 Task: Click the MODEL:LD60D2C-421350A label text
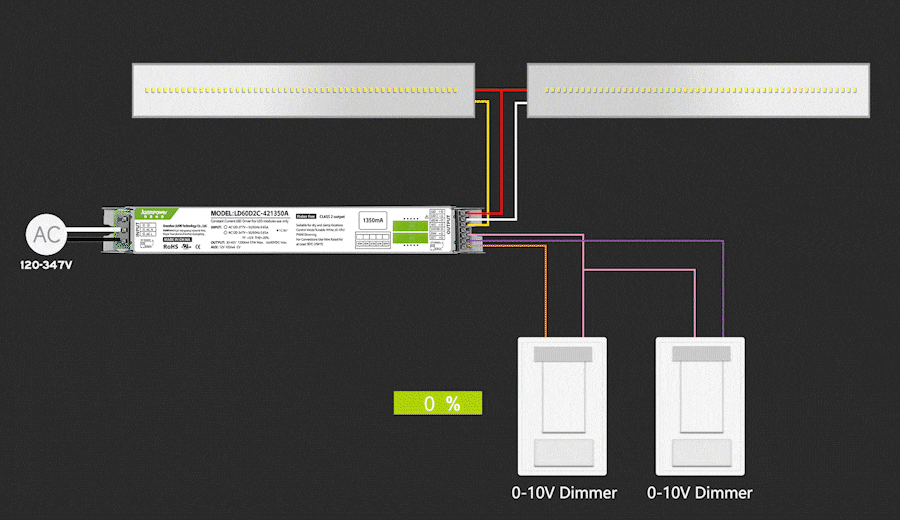click(x=250, y=213)
